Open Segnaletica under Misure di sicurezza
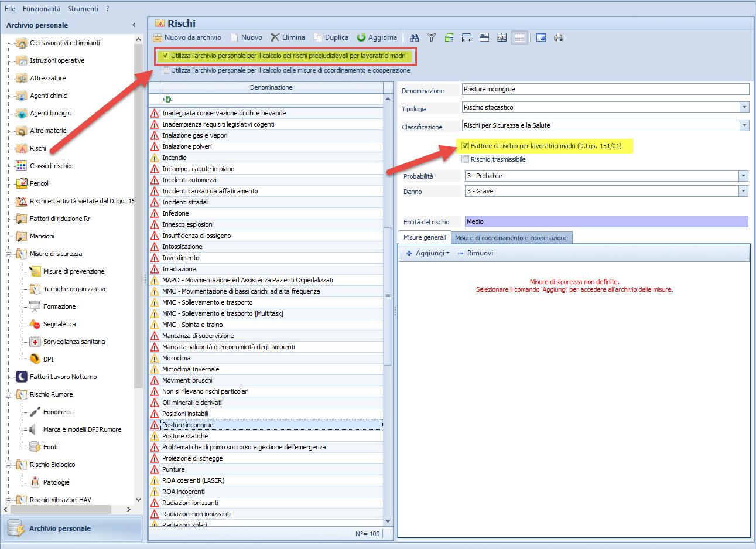The image size is (756, 549). tap(59, 324)
